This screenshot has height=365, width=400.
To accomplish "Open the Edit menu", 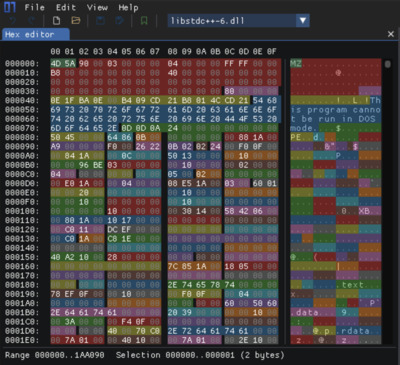I will click(66, 7).
